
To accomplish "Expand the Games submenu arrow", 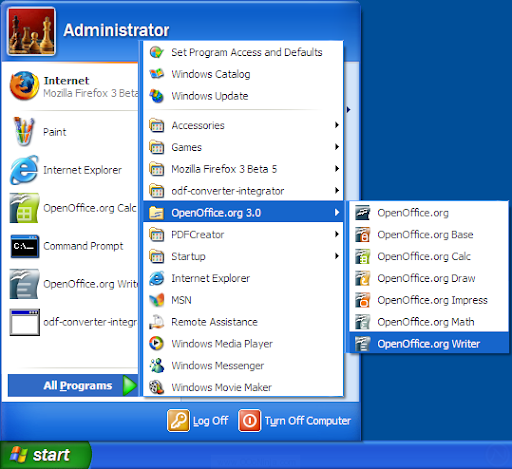I will pyautogui.click(x=337, y=147).
